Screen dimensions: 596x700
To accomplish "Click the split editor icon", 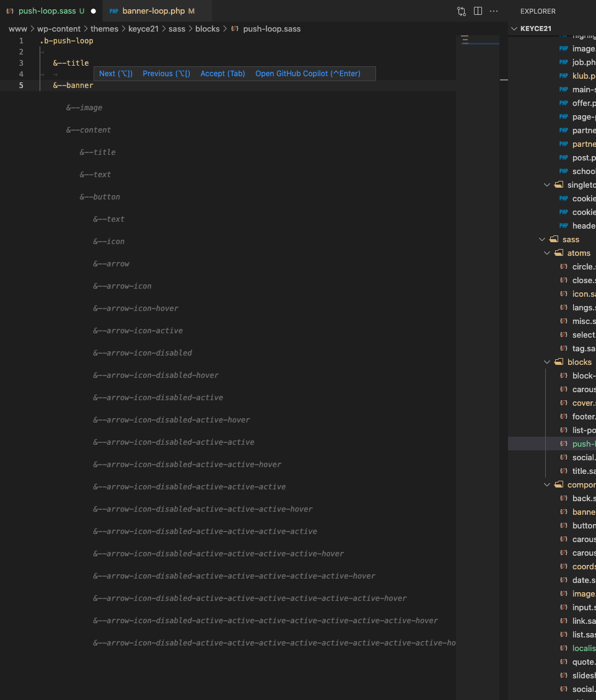I will coord(478,11).
